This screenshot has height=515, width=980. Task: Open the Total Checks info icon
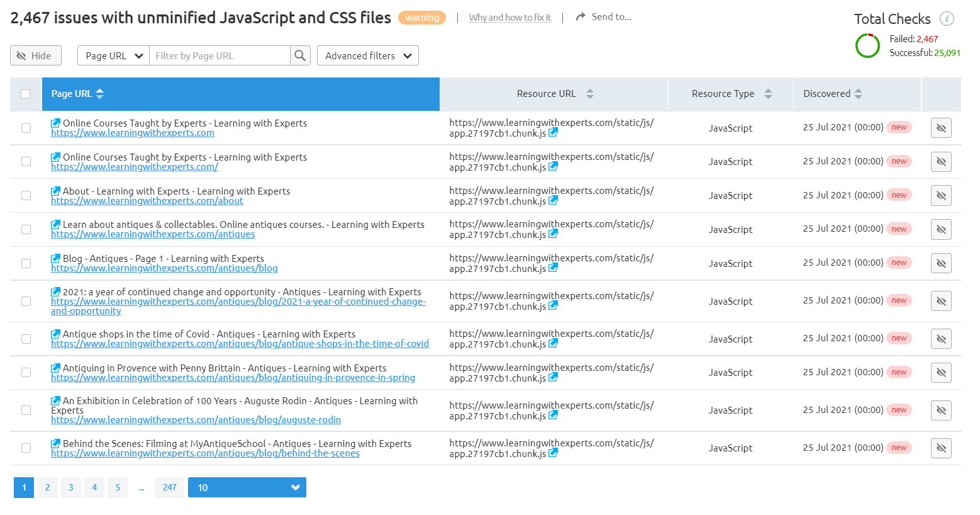947,19
